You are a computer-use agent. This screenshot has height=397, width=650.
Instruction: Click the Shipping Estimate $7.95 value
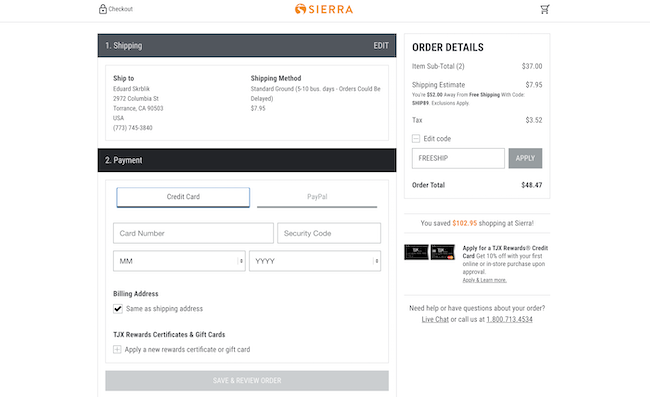pos(534,85)
